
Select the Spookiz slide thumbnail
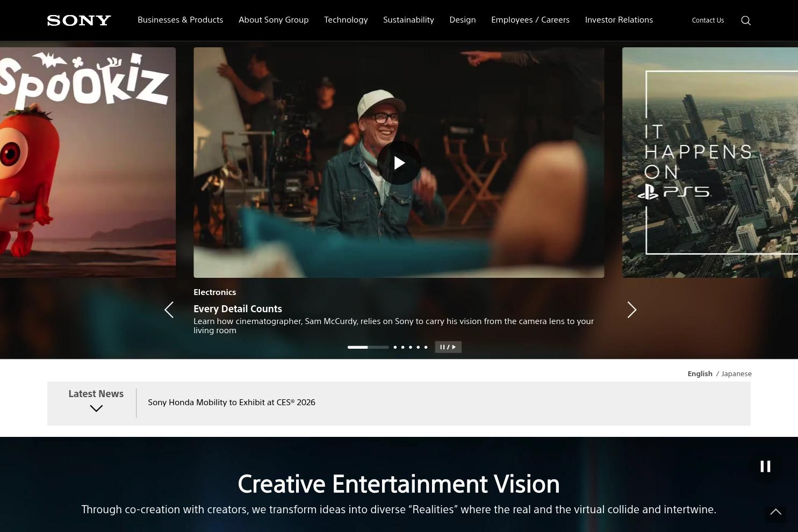[x=88, y=162]
